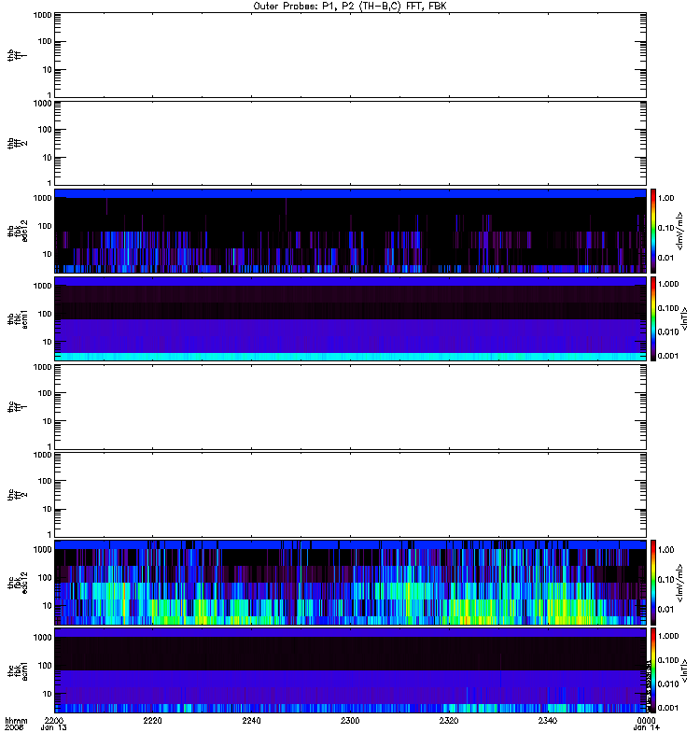
Task: Click the '0.001' value on the thb scm1 colorbar
Action: 668,356
